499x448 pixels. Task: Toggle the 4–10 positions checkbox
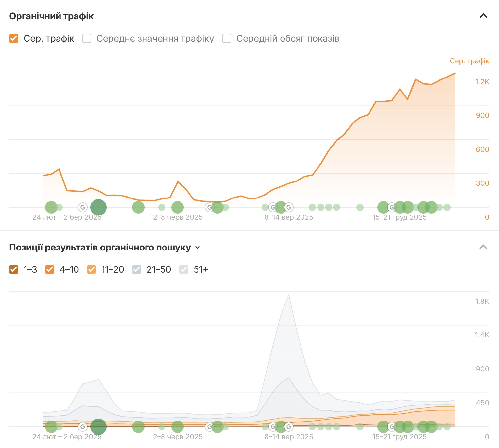tap(50, 269)
